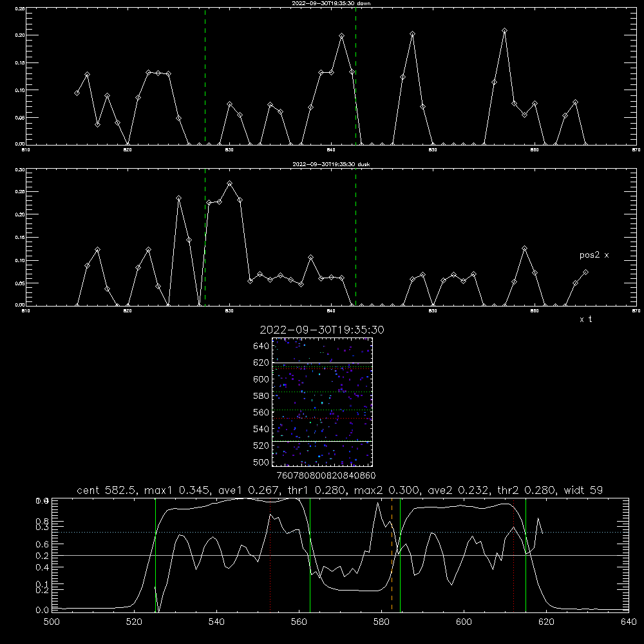The height and width of the screenshot is (644, 644).
Task: Click the bottom plot x-axis label 540
Action: pyautogui.click(x=216, y=622)
